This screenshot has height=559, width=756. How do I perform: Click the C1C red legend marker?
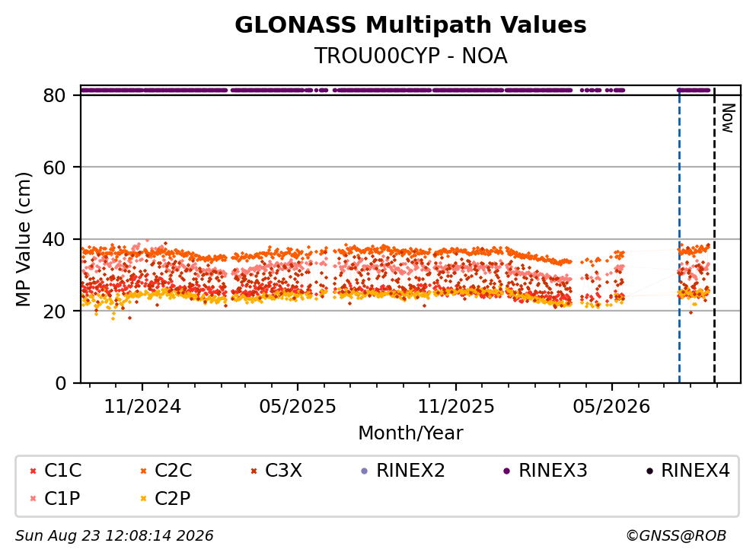pyautogui.click(x=33, y=471)
